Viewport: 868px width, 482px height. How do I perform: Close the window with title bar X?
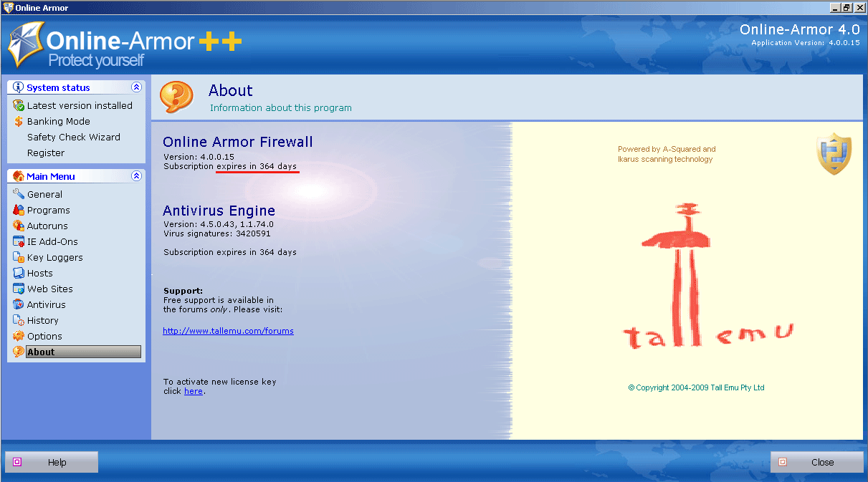[859, 7]
